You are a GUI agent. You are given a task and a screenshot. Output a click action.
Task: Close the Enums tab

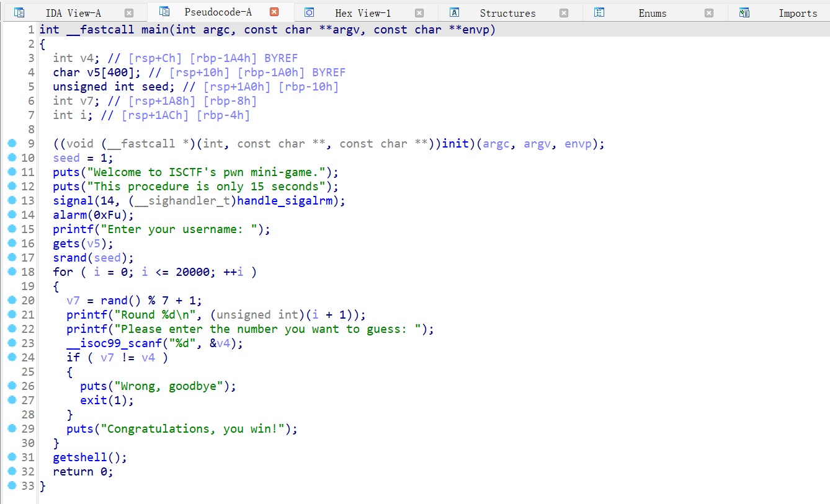709,13
